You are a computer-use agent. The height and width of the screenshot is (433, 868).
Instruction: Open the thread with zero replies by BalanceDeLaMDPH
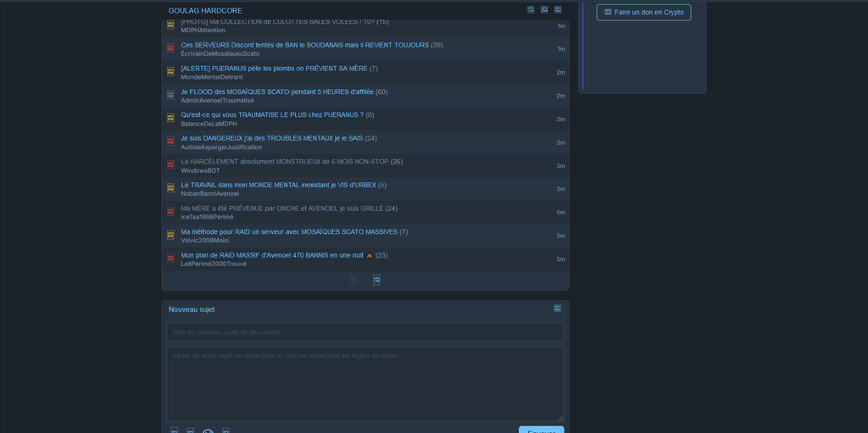coord(272,114)
